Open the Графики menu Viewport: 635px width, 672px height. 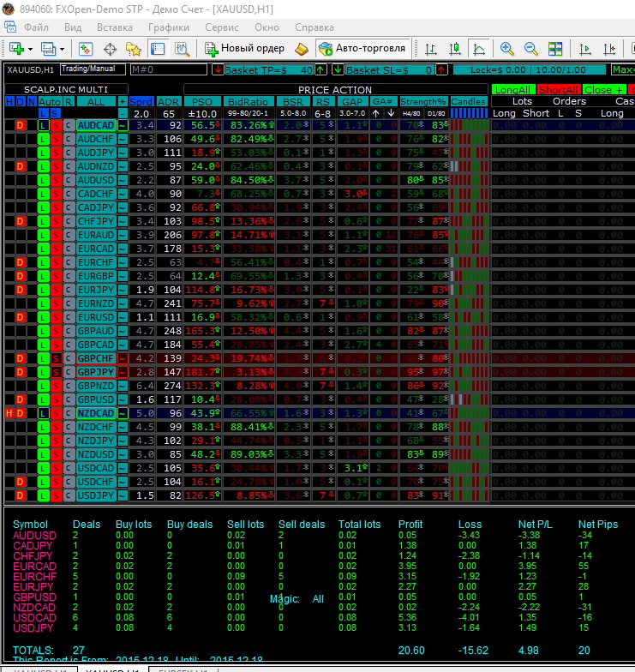(x=168, y=27)
